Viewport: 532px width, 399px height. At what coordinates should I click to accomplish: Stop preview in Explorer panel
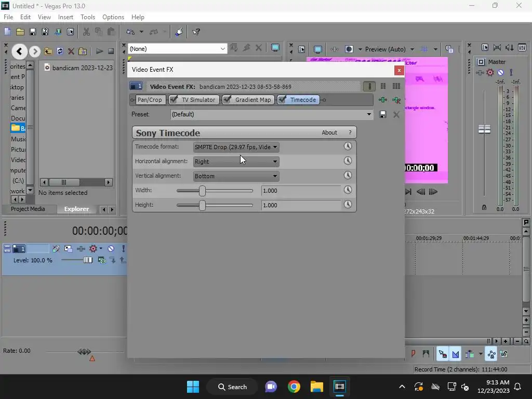point(111,51)
